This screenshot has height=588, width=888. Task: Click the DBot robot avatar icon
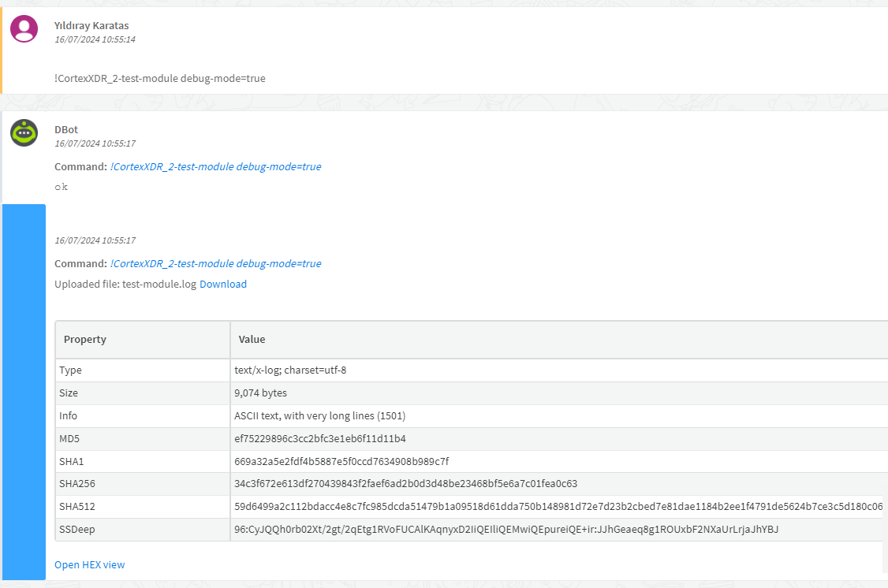click(24, 133)
